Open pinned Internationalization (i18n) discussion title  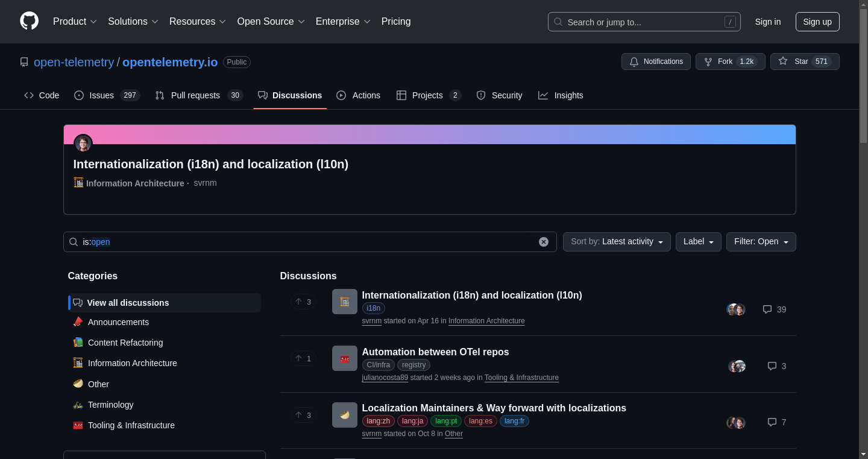point(210,164)
